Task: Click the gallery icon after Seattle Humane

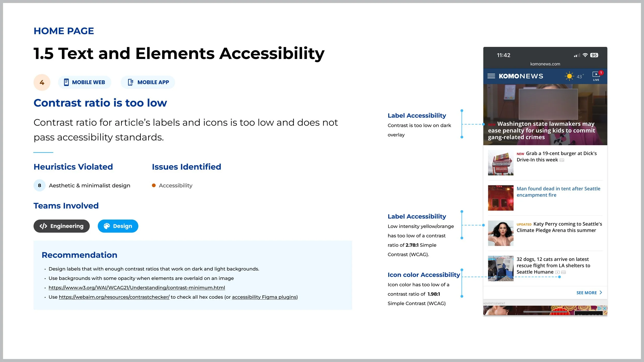Action: pyautogui.click(x=563, y=272)
